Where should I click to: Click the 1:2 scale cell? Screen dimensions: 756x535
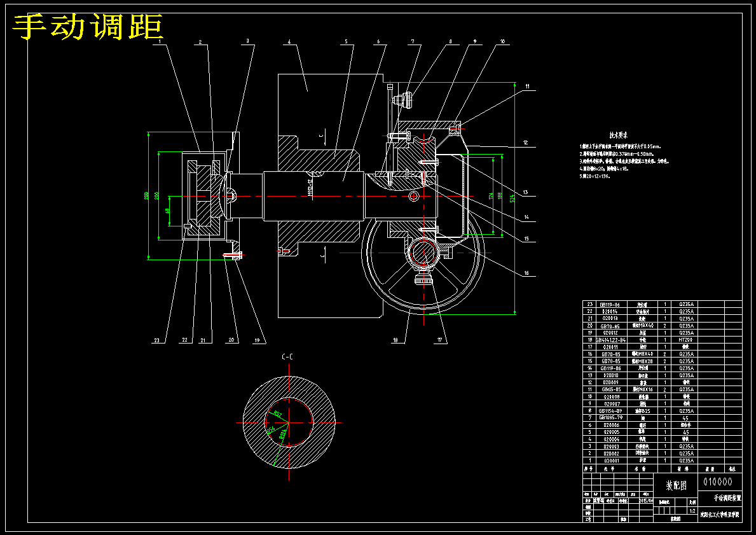[x=692, y=511]
